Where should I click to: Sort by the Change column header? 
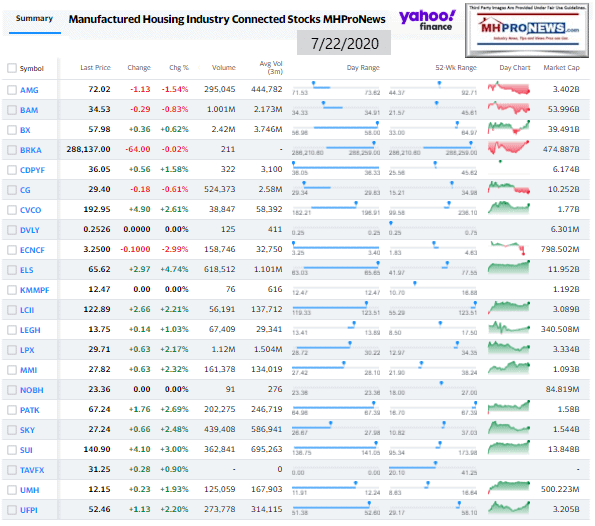pos(139,68)
